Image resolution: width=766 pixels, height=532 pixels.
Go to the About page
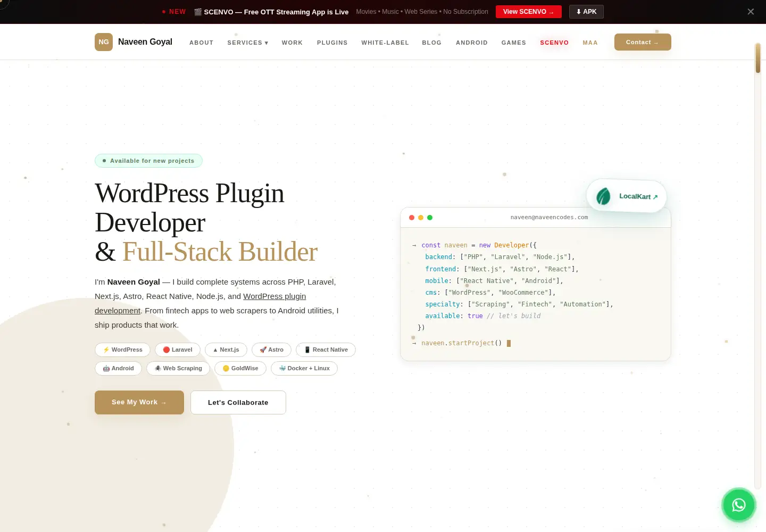pyautogui.click(x=202, y=43)
